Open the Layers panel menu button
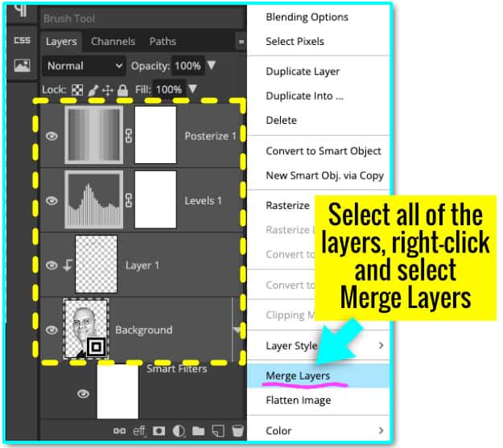This screenshot has width=503, height=448. (x=241, y=41)
